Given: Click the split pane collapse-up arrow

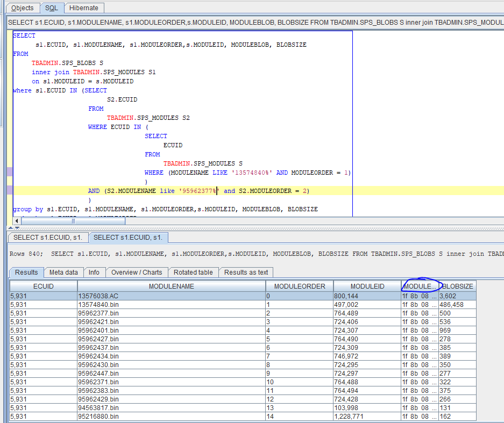Looking at the screenshot, I should tap(11, 228).
